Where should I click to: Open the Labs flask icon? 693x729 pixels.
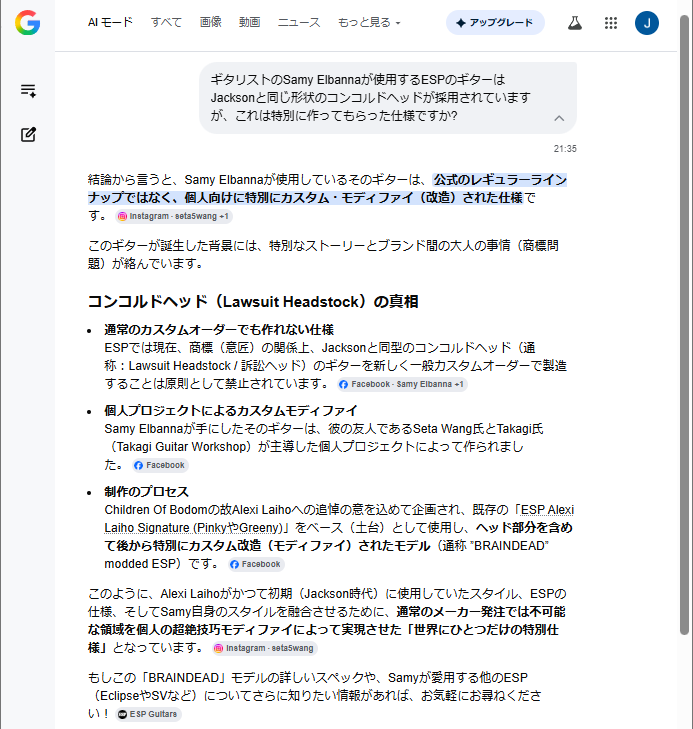(575, 23)
